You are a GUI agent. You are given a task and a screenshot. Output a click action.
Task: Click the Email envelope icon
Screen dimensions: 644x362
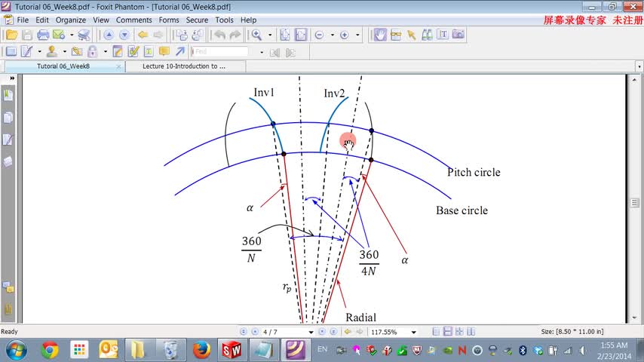coord(59,35)
